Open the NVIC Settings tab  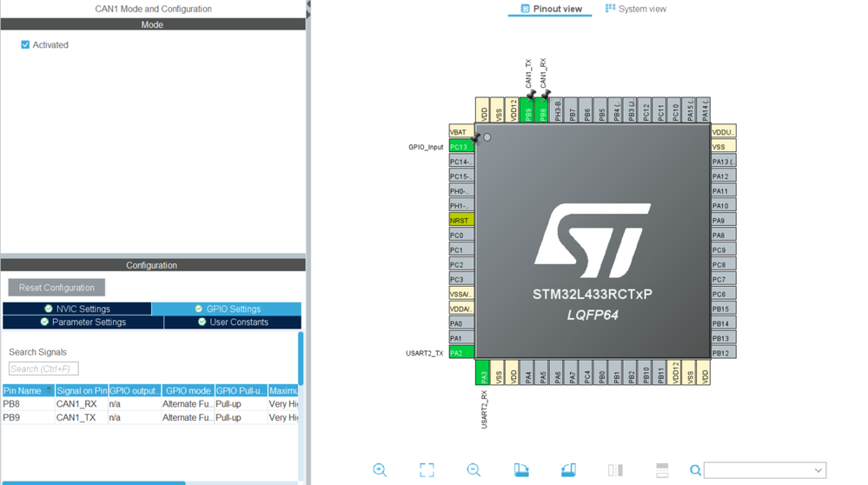[x=77, y=309]
